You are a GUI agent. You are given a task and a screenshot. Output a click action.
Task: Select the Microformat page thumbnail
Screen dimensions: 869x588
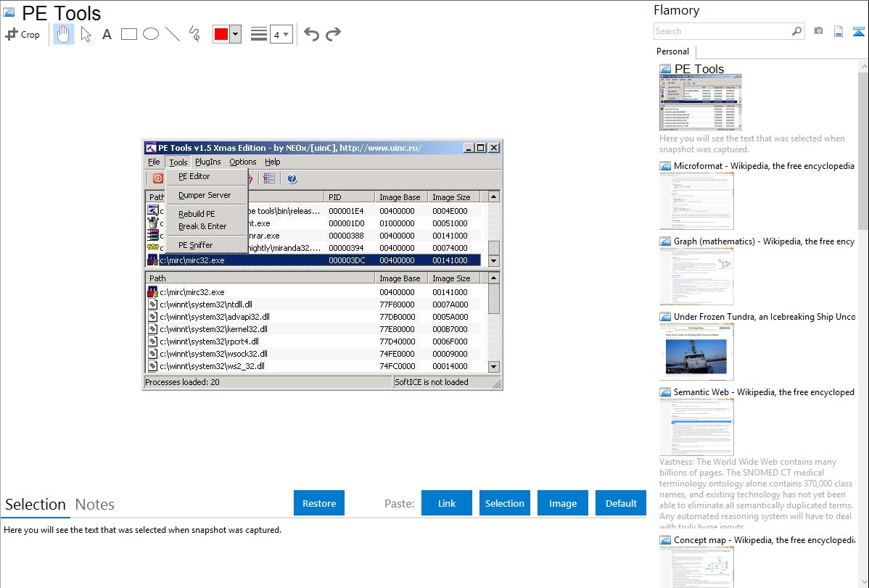(696, 201)
